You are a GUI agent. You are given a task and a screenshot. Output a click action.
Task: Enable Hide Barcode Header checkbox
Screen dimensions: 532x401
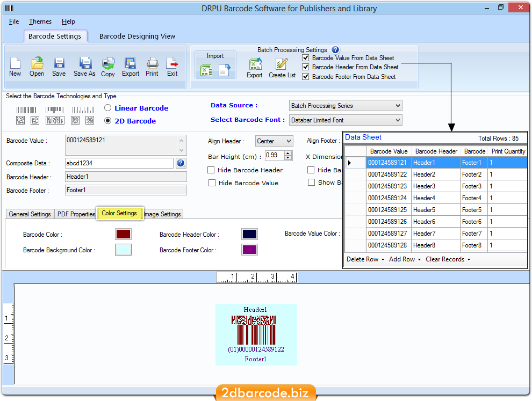(x=211, y=170)
